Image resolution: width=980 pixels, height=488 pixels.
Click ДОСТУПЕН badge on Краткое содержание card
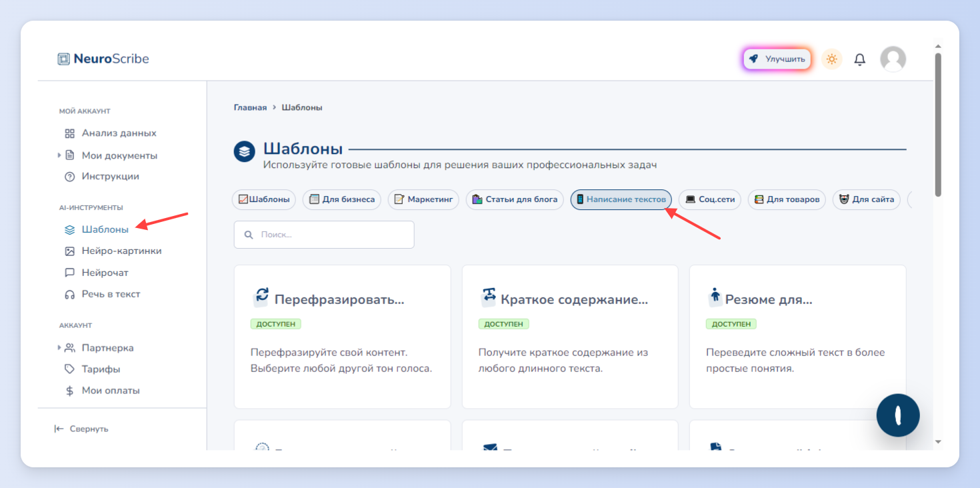[x=504, y=324]
